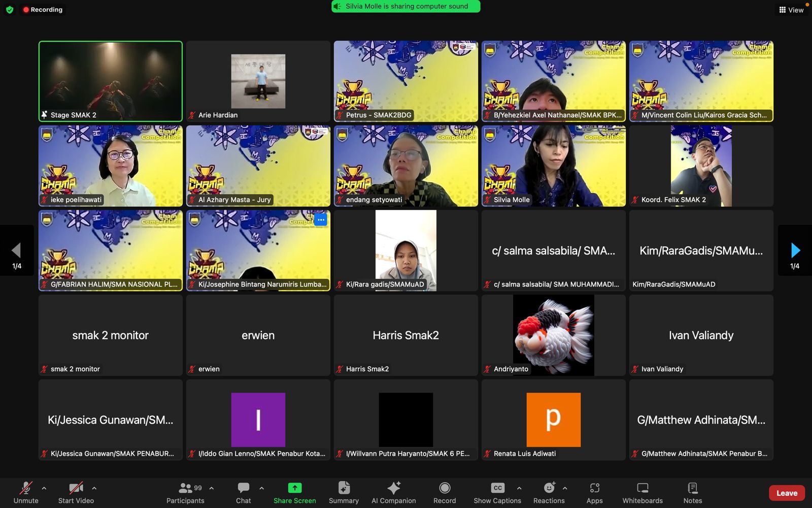This screenshot has width=812, height=508.
Task: Open the View layout menu
Action: click(x=791, y=10)
